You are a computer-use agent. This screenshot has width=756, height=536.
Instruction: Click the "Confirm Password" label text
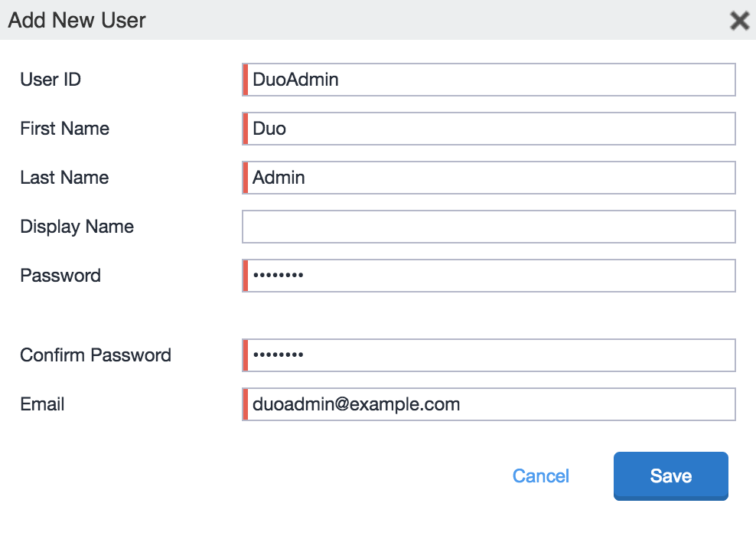point(96,355)
